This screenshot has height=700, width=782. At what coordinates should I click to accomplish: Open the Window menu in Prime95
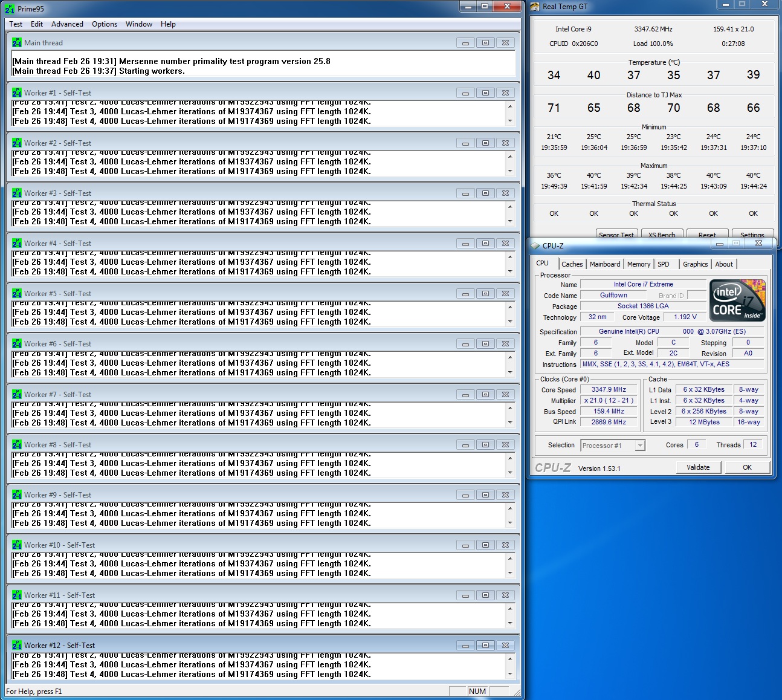tap(139, 24)
